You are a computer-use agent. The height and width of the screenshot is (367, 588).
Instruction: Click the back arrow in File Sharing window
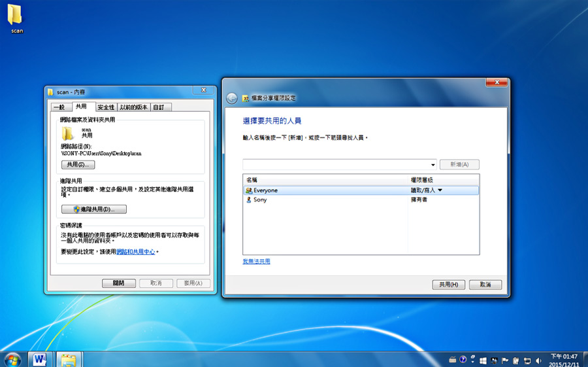point(232,98)
